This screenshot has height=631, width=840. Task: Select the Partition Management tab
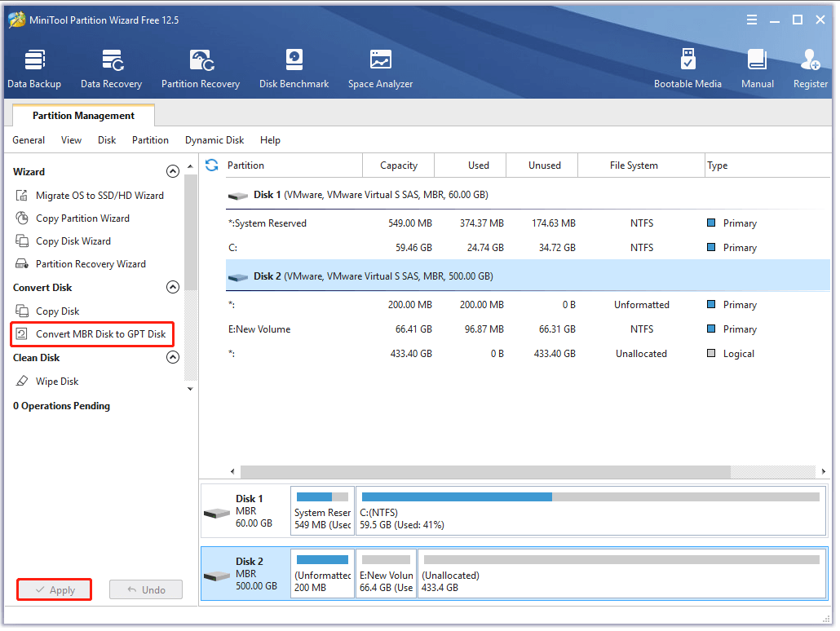pos(83,115)
